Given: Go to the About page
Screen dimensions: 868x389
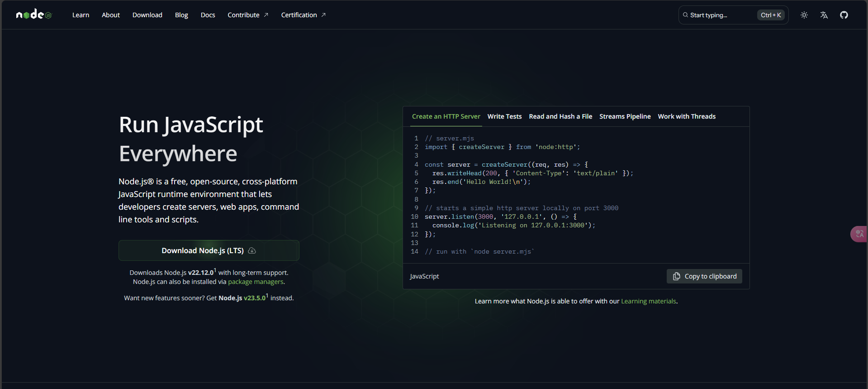Looking at the screenshot, I should click(111, 15).
